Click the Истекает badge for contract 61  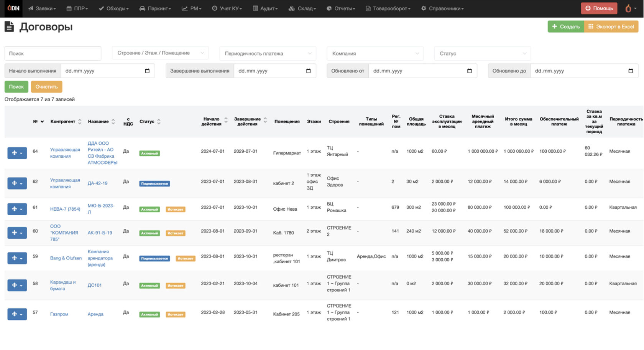pyautogui.click(x=176, y=210)
